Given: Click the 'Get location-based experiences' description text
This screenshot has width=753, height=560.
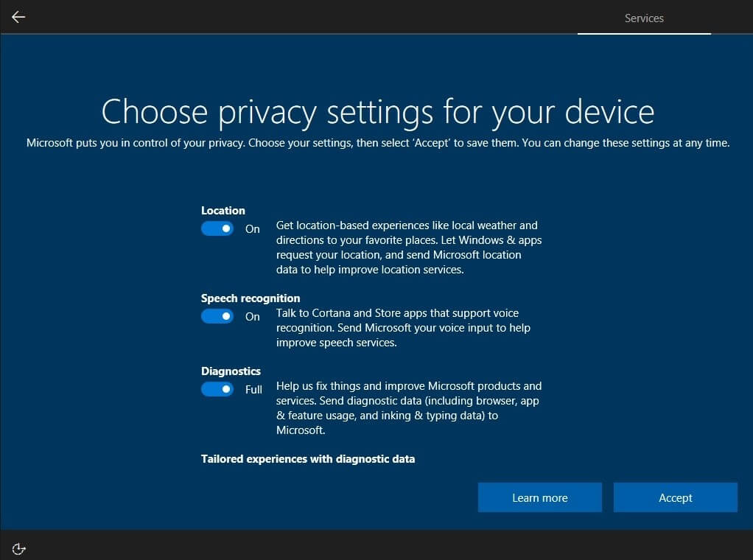Looking at the screenshot, I should (x=409, y=248).
